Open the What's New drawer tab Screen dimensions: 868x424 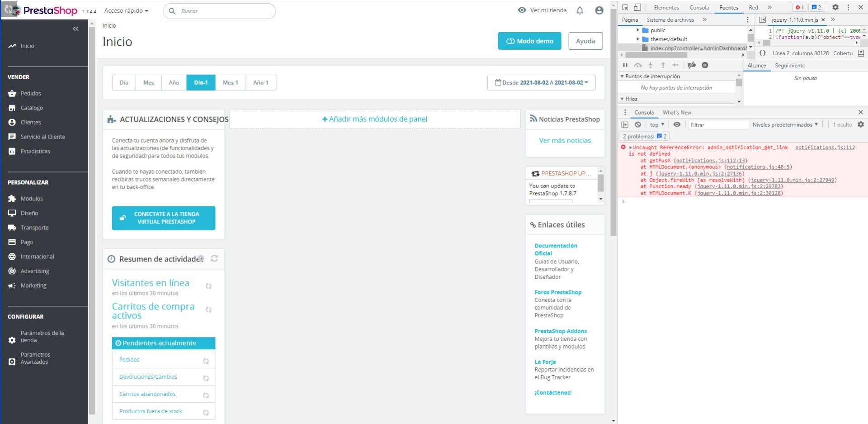pos(677,112)
